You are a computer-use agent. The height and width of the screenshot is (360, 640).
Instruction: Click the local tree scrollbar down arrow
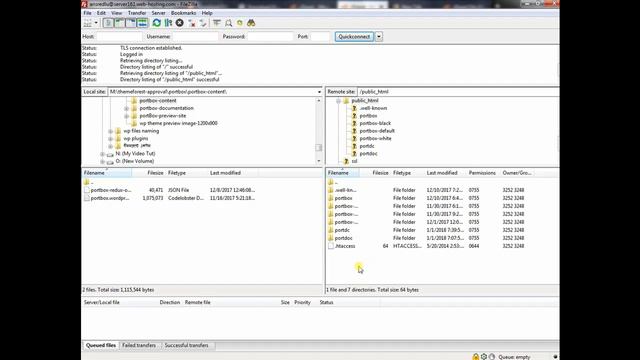[319, 161]
